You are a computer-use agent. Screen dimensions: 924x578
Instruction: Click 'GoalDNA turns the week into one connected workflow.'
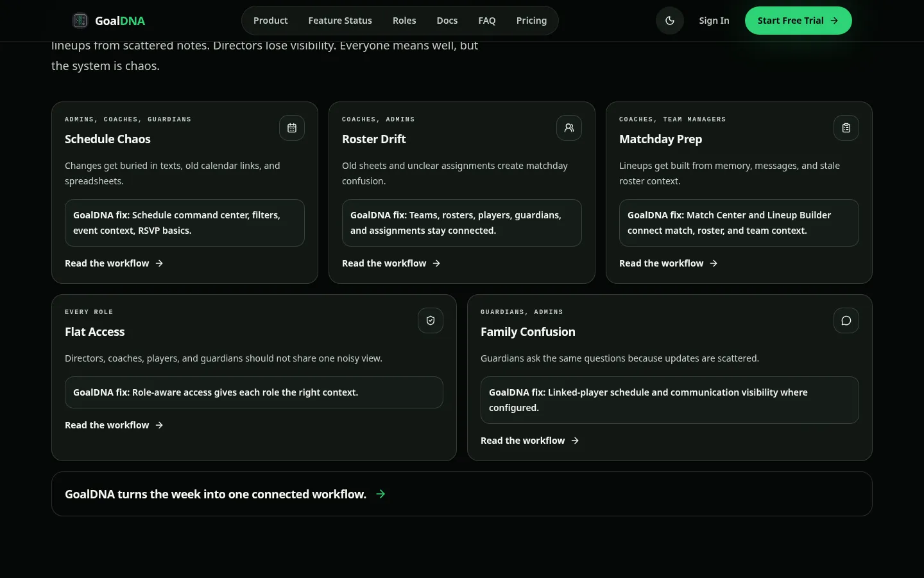[x=216, y=494]
